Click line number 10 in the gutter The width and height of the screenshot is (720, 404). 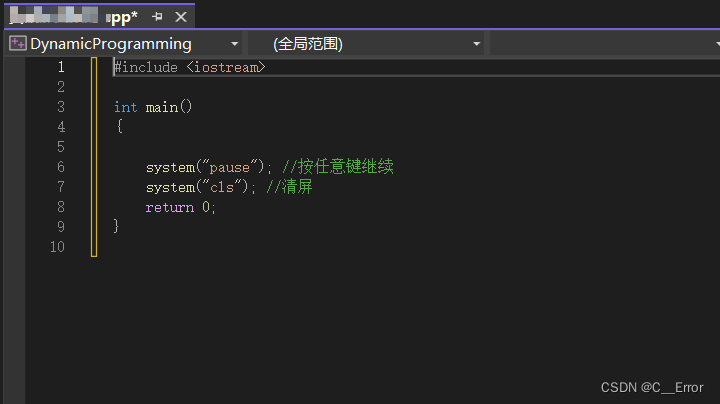click(x=57, y=247)
